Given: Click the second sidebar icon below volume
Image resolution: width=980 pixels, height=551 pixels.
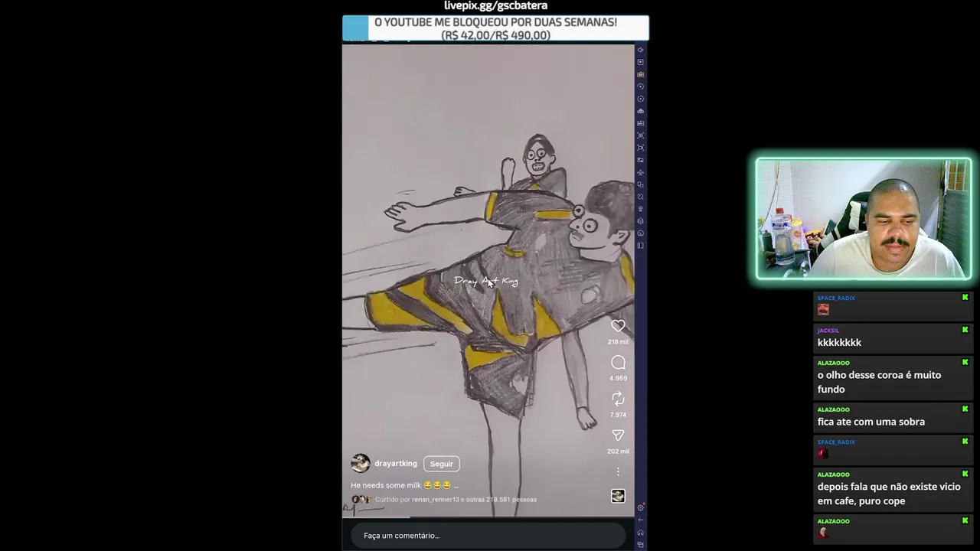Looking at the screenshot, I should click(x=640, y=62).
